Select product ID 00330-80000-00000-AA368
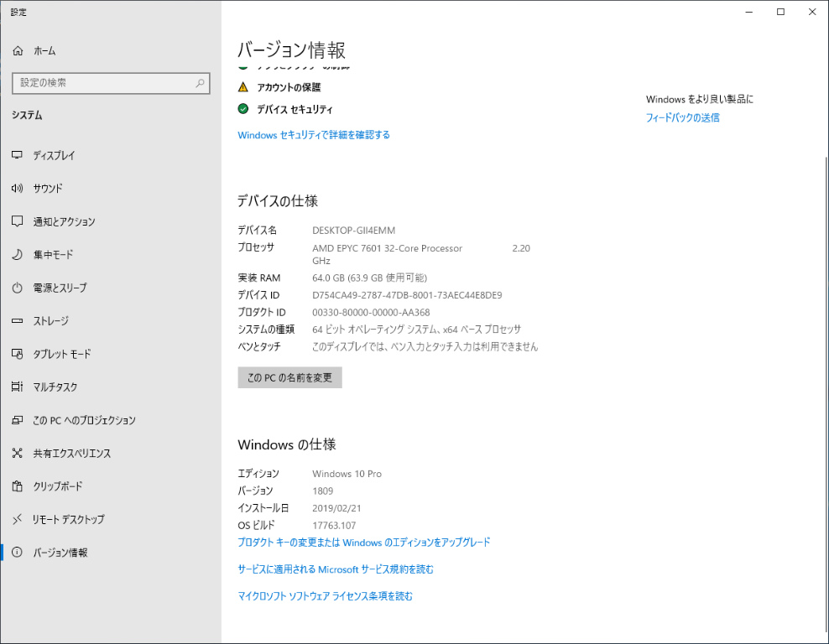Screen dimensions: 829x644 pyautogui.click(x=371, y=313)
